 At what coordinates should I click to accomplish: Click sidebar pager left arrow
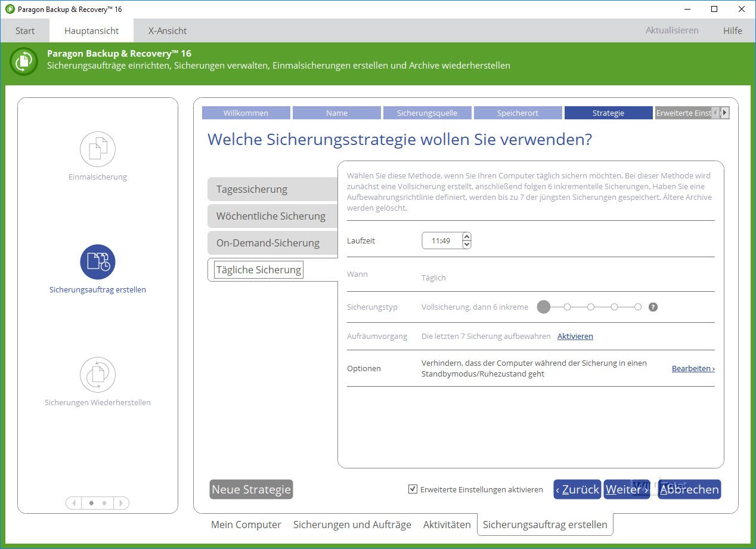pyautogui.click(x=73, y=503)
